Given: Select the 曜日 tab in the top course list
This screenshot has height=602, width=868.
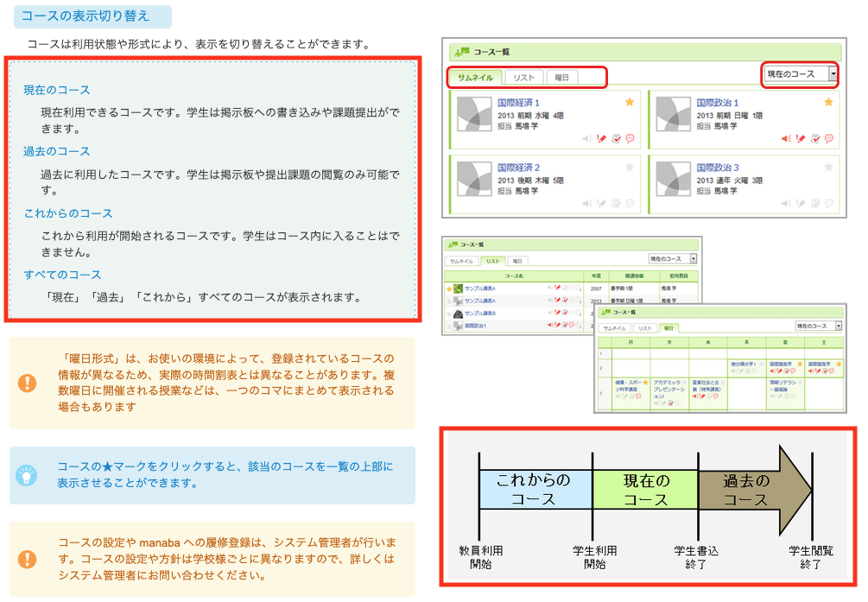Looking at the screenshot, I should click(x=561, y=78).
